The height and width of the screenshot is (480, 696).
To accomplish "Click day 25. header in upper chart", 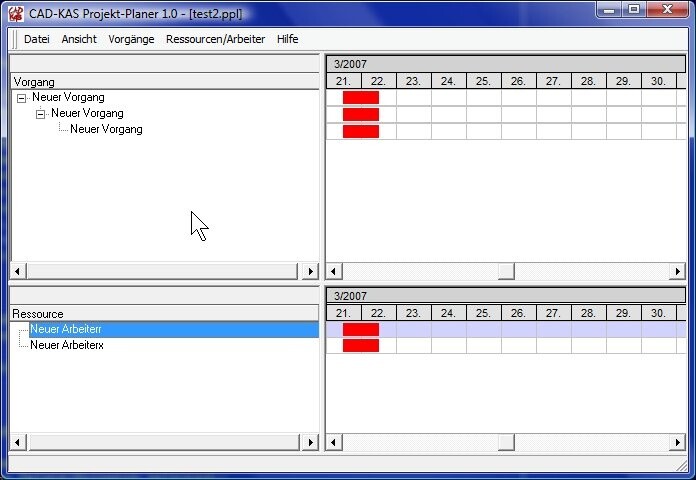I will coord(483,81).
